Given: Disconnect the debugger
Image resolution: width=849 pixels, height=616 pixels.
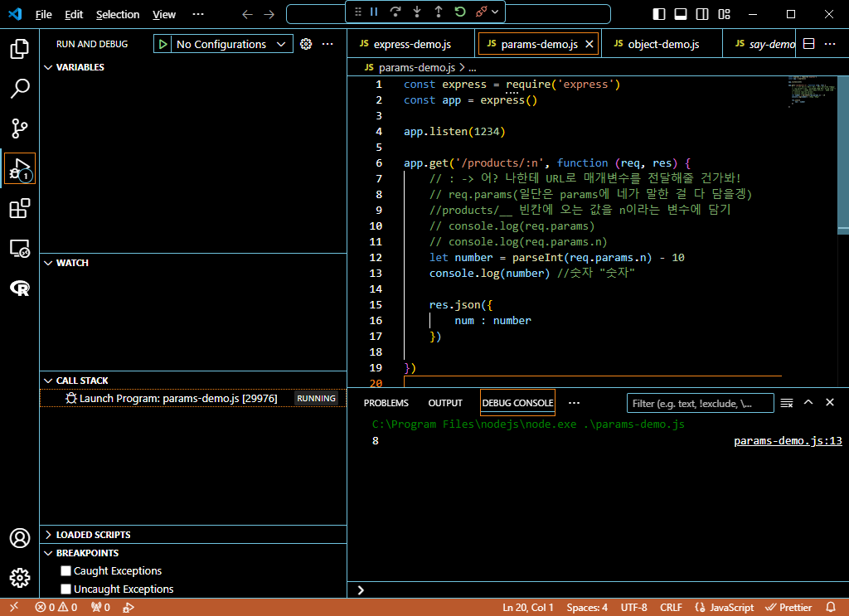Looking at the screenshot, I should pos(481,12).
